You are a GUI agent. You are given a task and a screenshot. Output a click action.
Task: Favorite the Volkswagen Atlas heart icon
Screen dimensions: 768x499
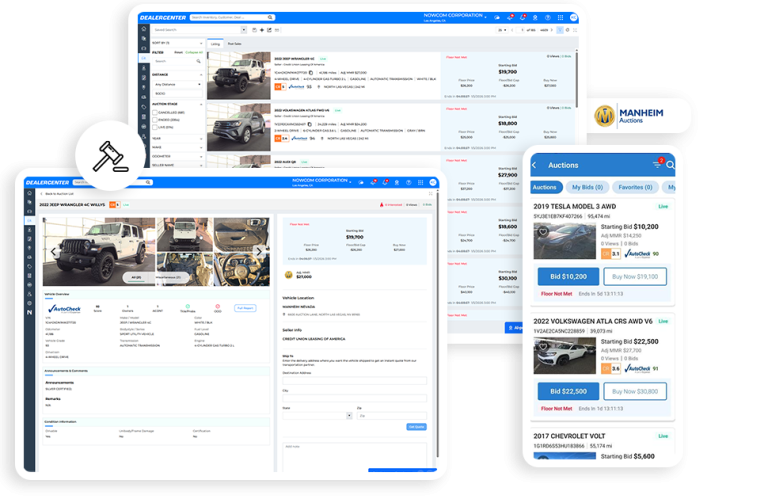tap(543, 347)
